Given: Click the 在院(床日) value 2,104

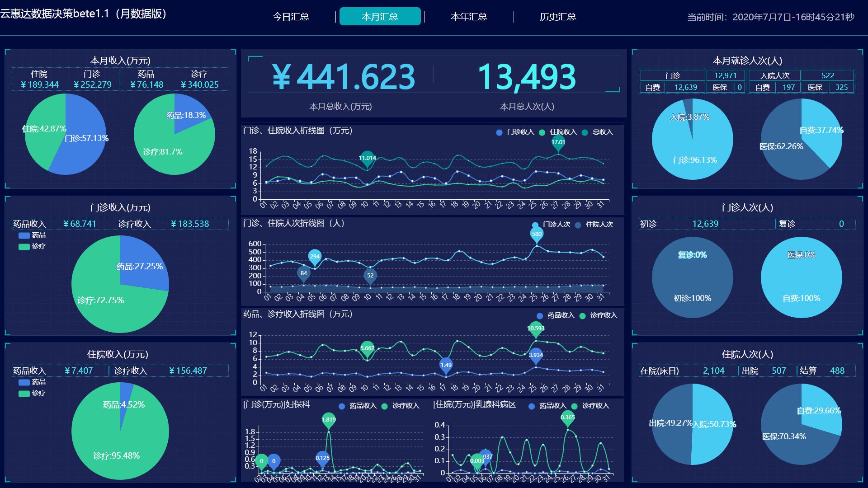Looking at the screenshot, I should click(713, 371).
